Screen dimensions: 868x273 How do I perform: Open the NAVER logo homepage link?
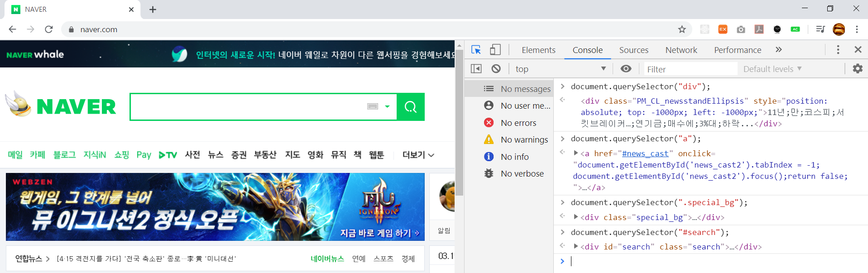pos(76,107)
